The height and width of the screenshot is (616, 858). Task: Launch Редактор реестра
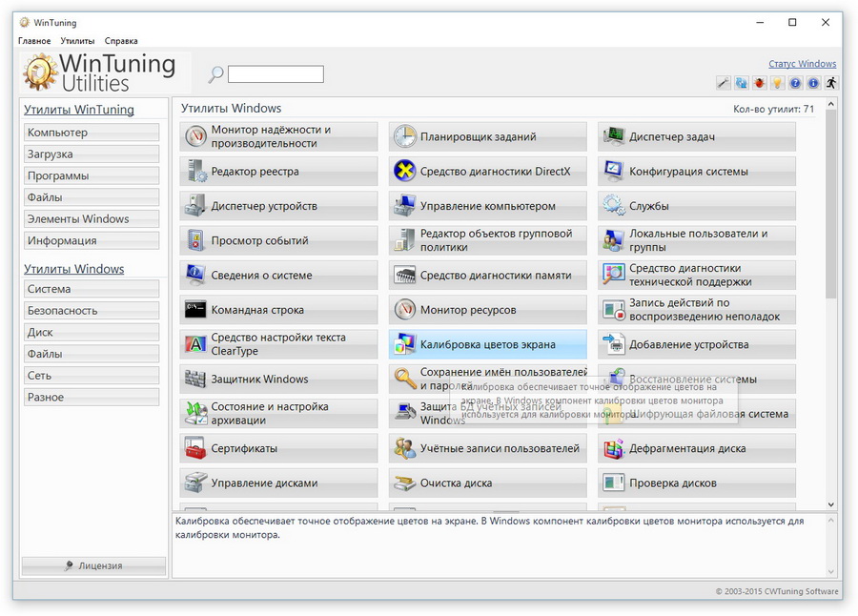(278, 172)
